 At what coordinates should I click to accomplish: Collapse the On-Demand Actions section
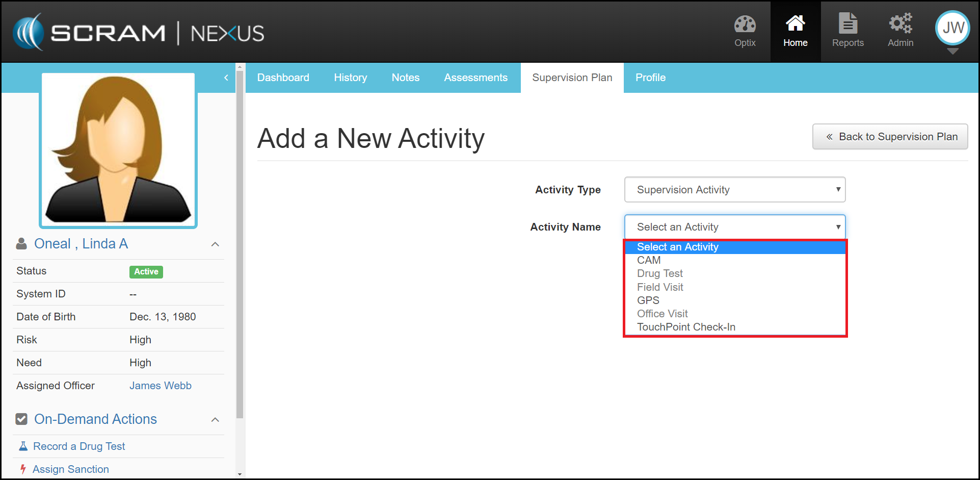[215, 420]
